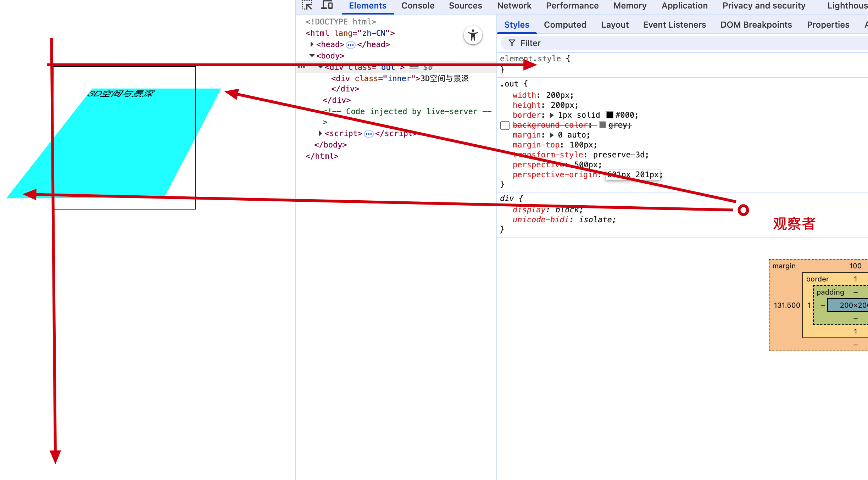Click head element ellipsis badge
Viewport: 868px width, 480px height.
tap(350, 45)
